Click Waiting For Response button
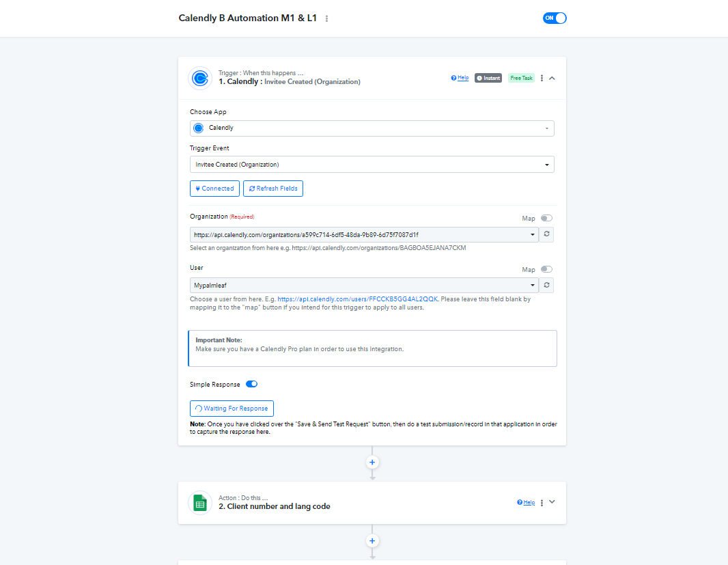The width and height of the screenshot is (728, 565). click(232, 409)
